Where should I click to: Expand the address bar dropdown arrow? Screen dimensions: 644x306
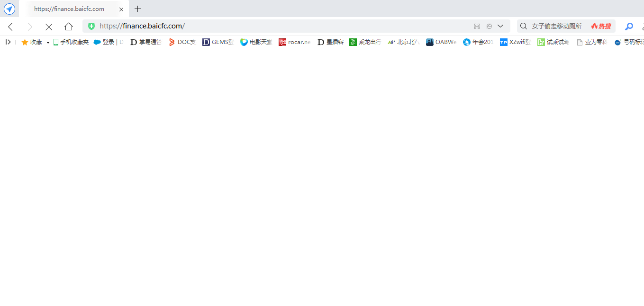coord(500,26)
